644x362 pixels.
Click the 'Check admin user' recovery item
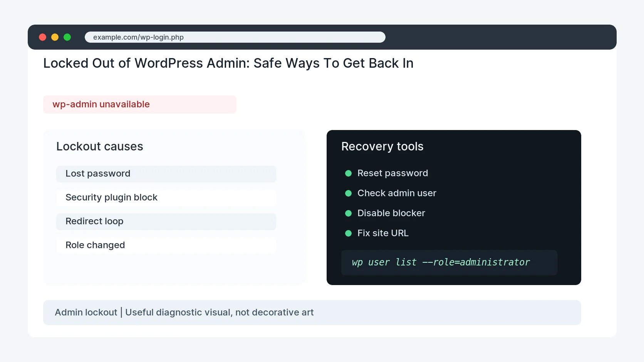397,193
